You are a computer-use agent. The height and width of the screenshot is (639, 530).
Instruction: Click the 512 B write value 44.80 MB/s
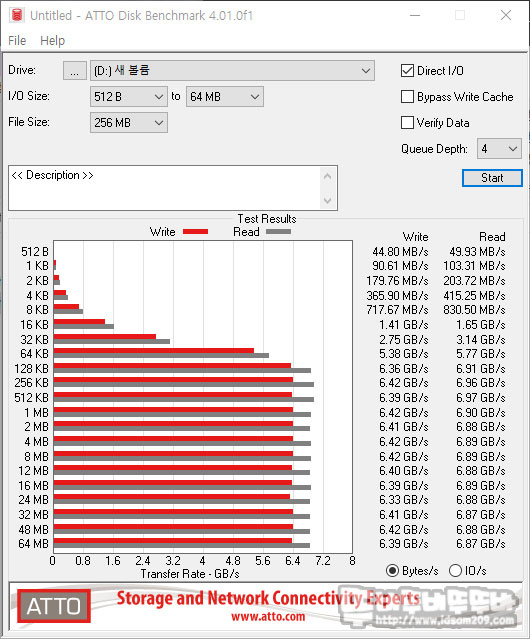point(400,251)
